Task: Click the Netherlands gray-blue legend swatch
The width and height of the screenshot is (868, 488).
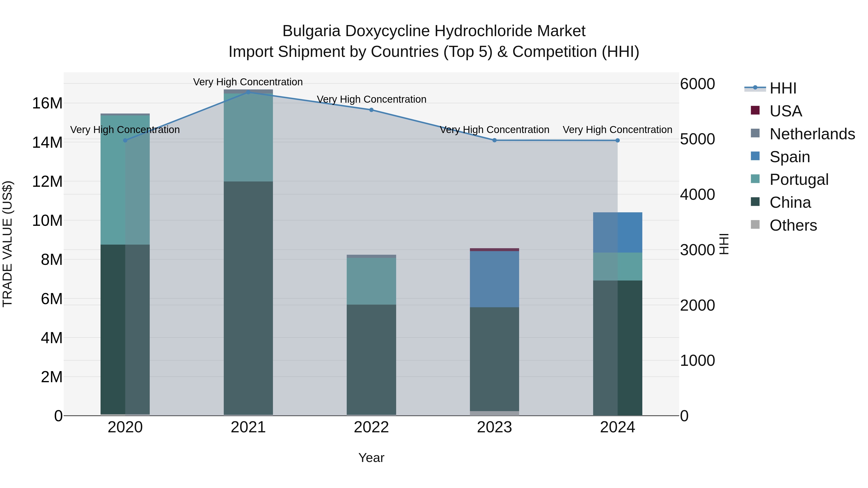Action: [x=755, y=133]
